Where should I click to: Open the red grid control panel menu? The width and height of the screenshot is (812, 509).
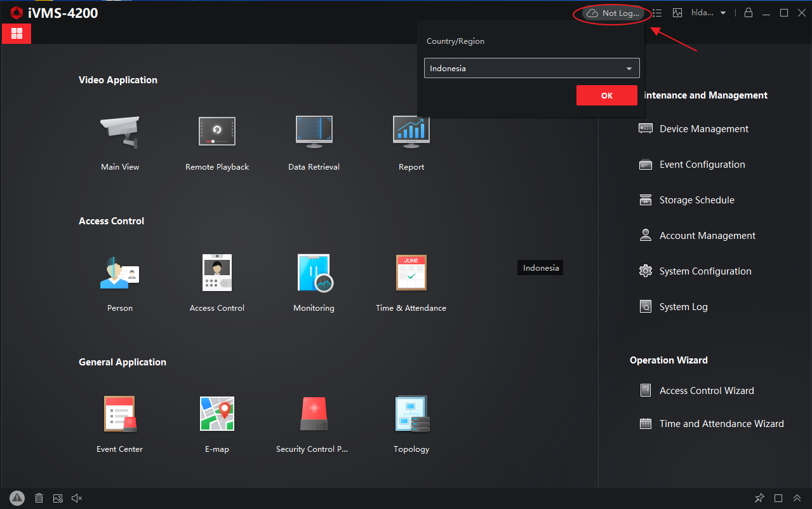[x=17, y=34]
